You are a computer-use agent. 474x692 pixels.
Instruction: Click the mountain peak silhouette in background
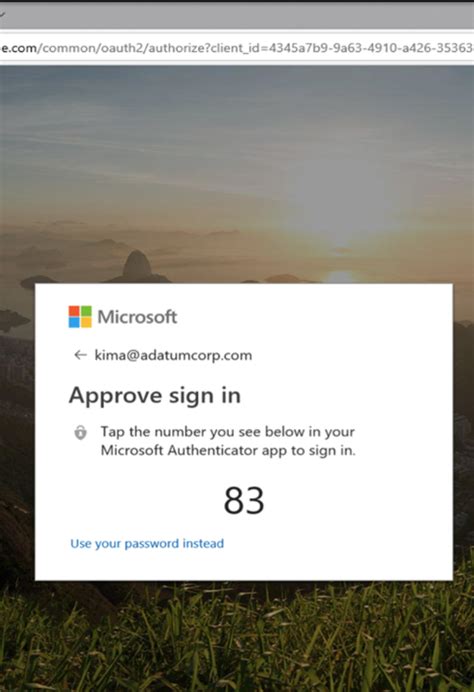coord(137,265)
